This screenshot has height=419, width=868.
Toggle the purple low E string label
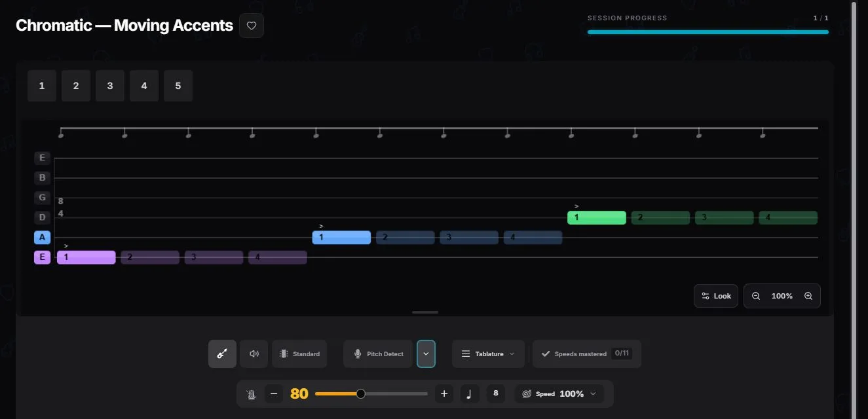[42, 257]
